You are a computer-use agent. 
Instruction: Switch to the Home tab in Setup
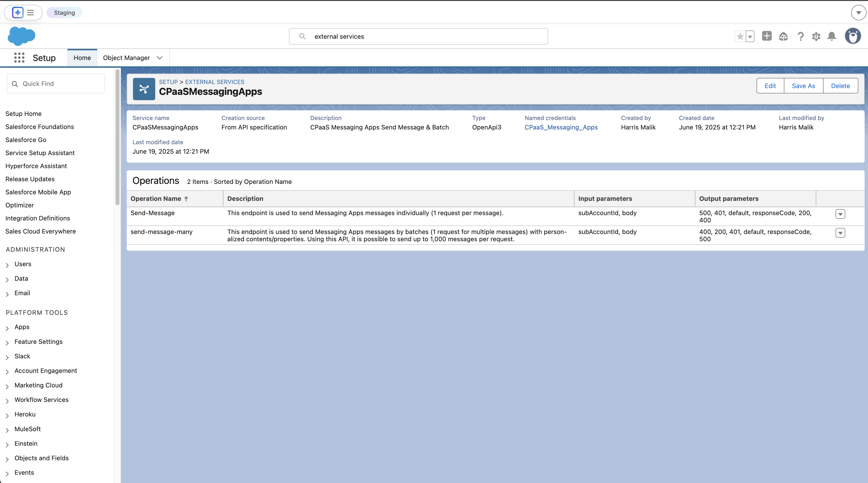[82, 57]
